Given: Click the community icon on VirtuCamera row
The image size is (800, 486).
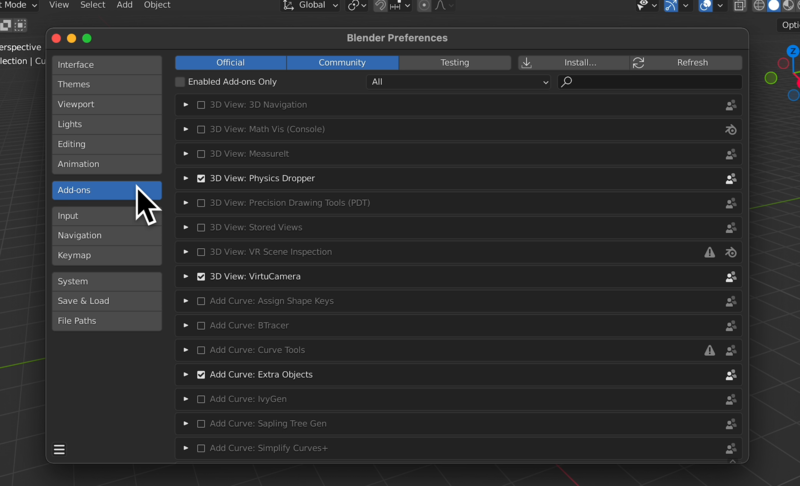Looking at the screenshot, I should click(731, 276).
